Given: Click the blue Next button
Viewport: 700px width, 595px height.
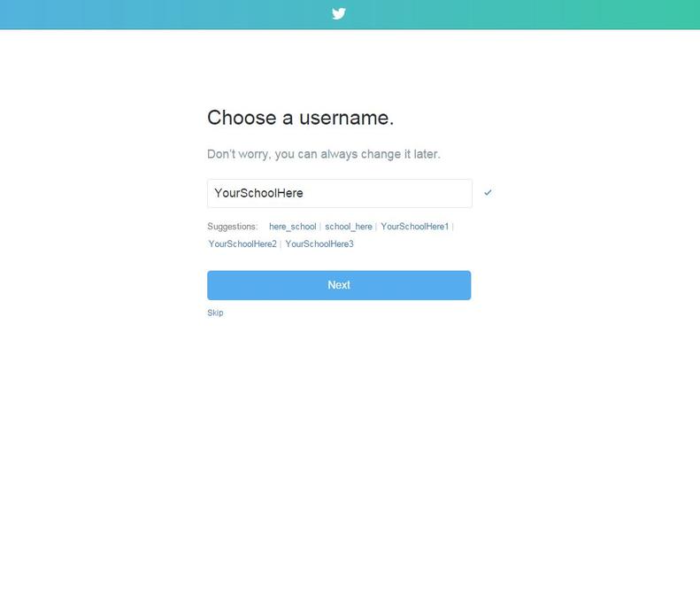Looking at the screenshot, I should point(339,285).
